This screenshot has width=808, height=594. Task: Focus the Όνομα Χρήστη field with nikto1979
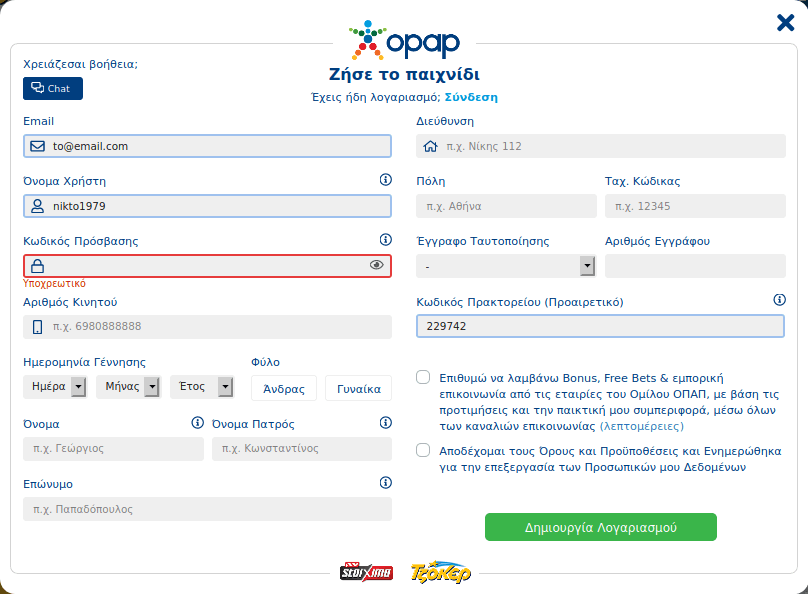click(207, 206)
